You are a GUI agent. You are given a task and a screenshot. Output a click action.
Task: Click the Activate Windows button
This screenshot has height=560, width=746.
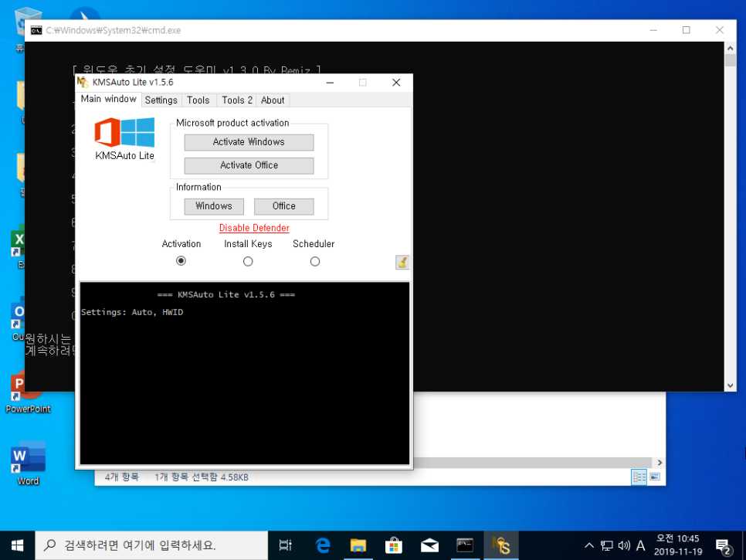coord(249,142)
